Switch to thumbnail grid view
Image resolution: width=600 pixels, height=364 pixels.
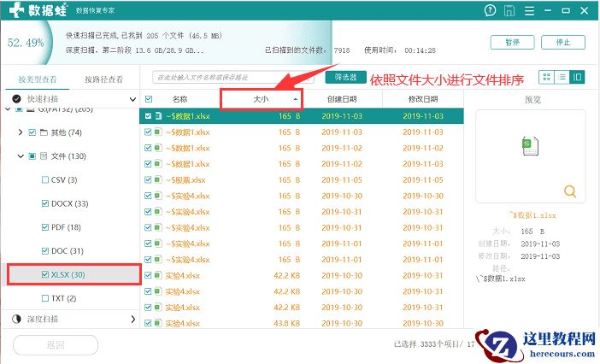pyautogui.click(x=546, y=77)
